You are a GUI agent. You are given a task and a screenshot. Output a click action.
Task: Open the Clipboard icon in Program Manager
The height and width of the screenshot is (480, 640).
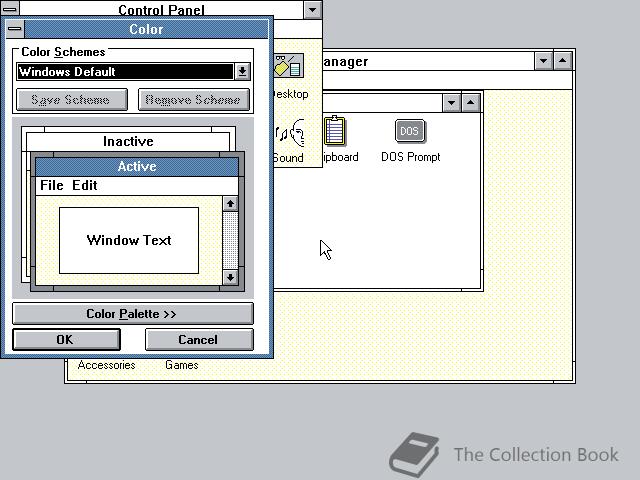[x=338, y=140]
